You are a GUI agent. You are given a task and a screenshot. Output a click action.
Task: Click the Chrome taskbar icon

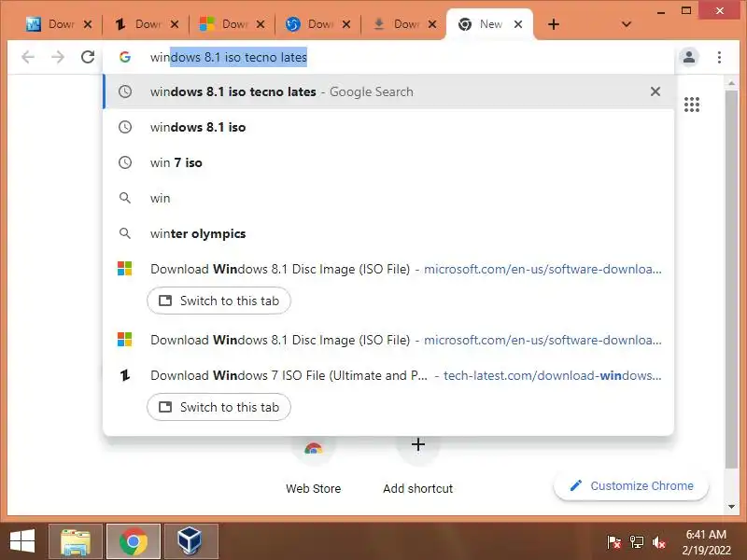(134, 541)
